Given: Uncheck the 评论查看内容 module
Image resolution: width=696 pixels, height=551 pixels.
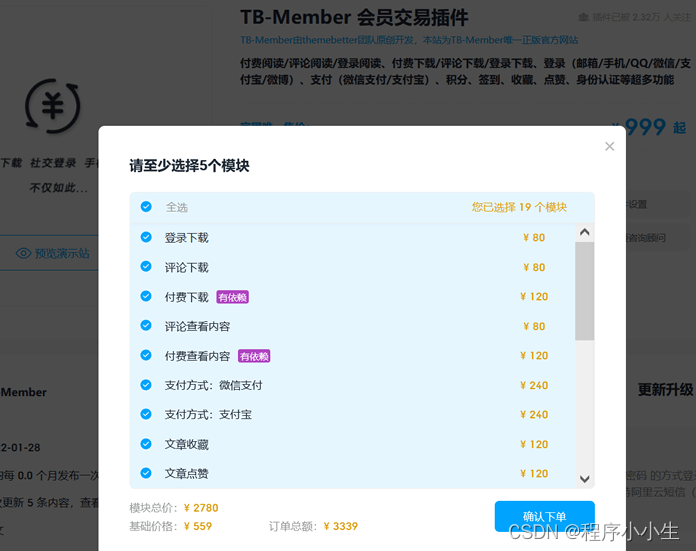Looking at the screenshot, I should pyautogui.click(x=146, y=325).
